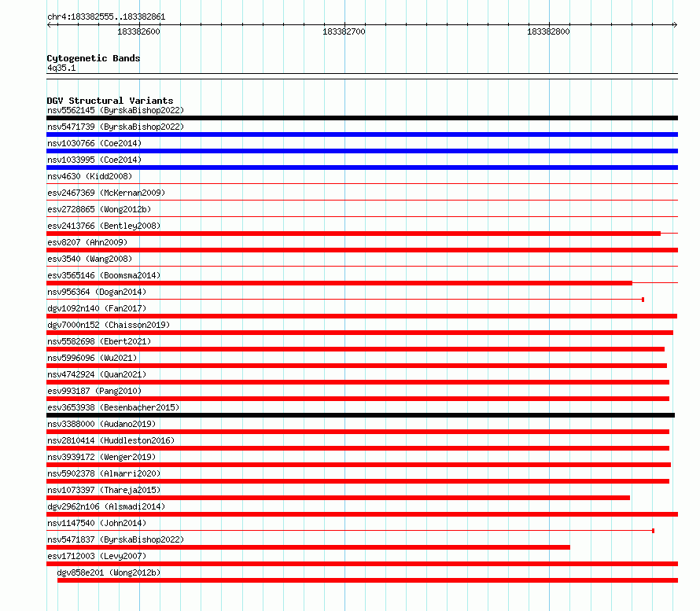Click nsv5582698 (Ebert2021) label
The image size is (700, 611).
pos(99,341)
